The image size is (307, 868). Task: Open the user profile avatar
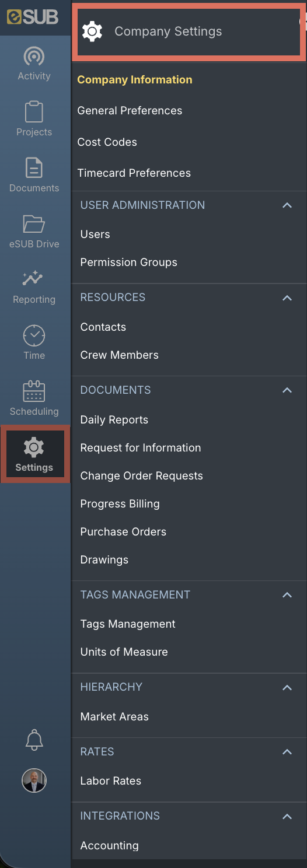[x=34, y=780]
